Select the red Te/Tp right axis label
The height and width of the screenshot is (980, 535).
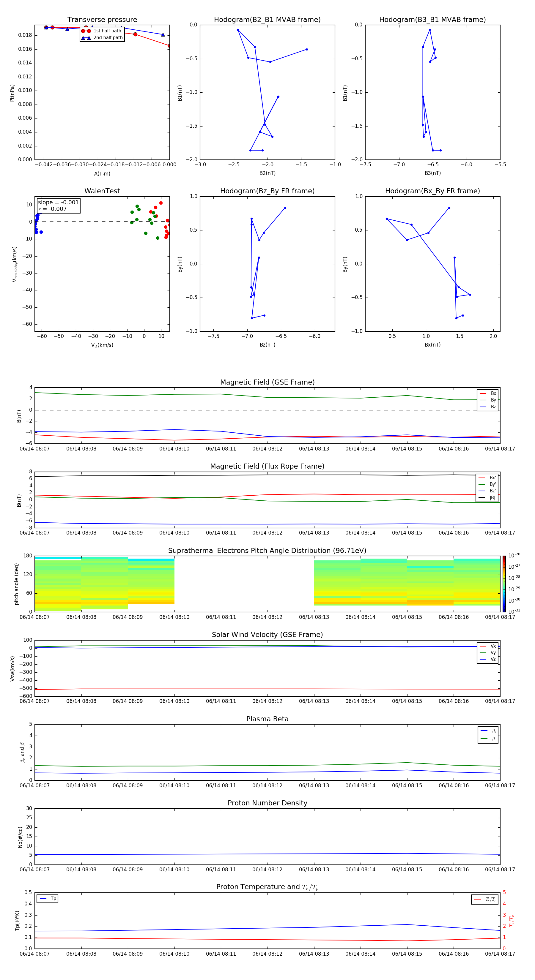point(512,921)
